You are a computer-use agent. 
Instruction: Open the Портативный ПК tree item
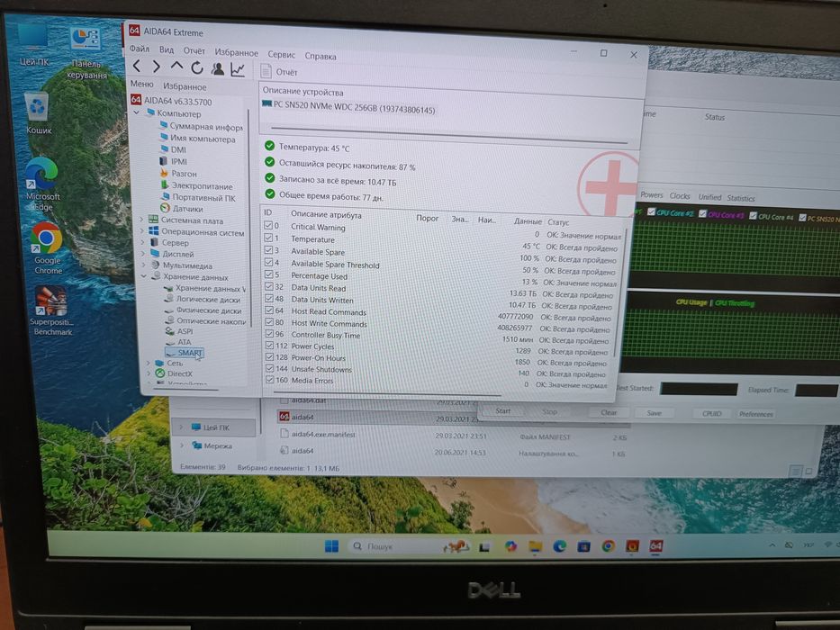pos(198,197)
